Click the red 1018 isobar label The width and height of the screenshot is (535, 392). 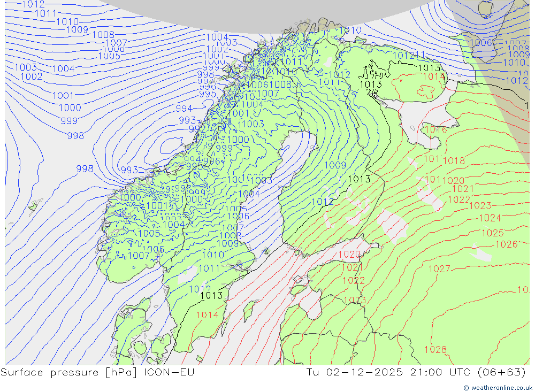454,160
